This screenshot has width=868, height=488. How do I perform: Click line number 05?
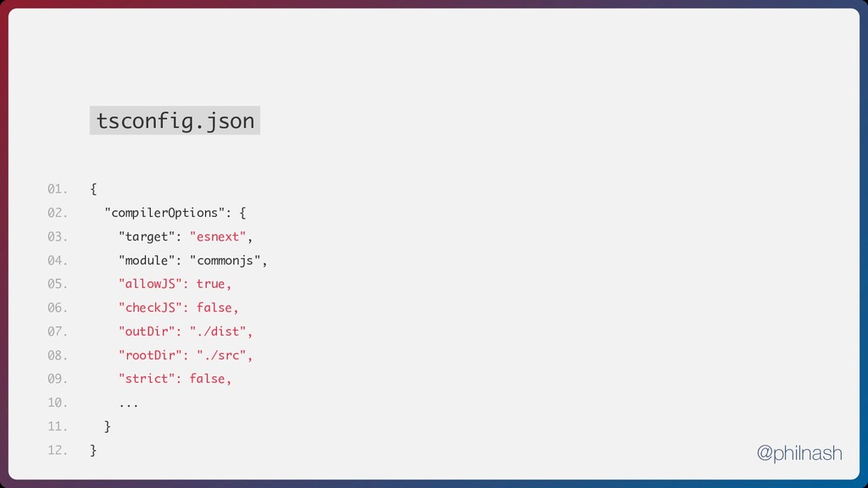[x=58, y=284]
